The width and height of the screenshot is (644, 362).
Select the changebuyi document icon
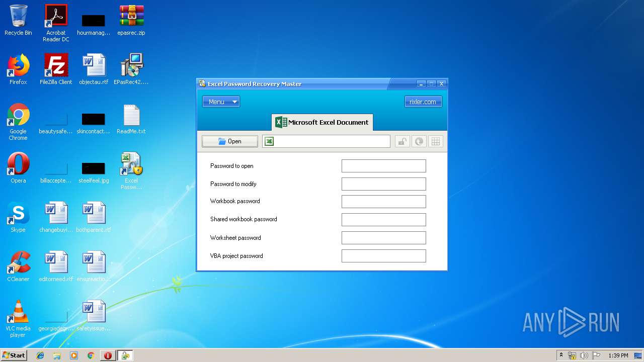(x=56, y=217)
